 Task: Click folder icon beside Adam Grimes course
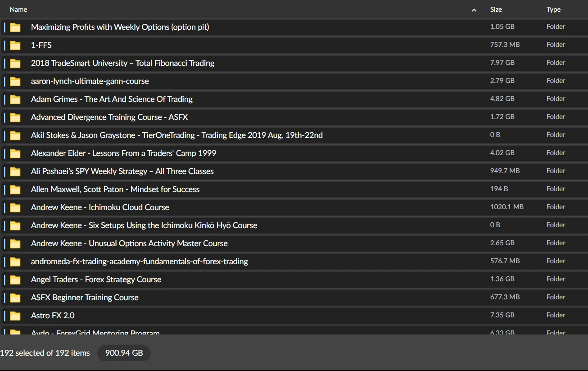(x=15, y=100)
